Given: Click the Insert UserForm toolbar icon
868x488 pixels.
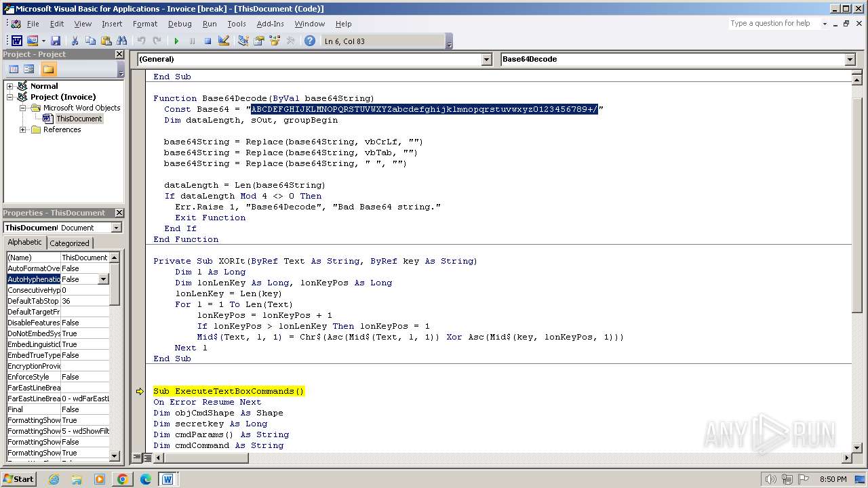Looking at the screenshot, I should tap(32, 41).
